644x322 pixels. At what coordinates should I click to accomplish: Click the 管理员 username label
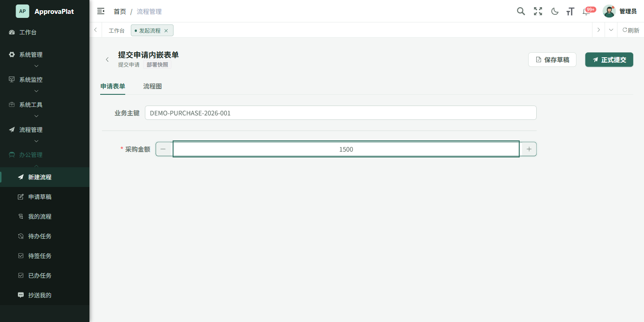[x=628, y=11]
